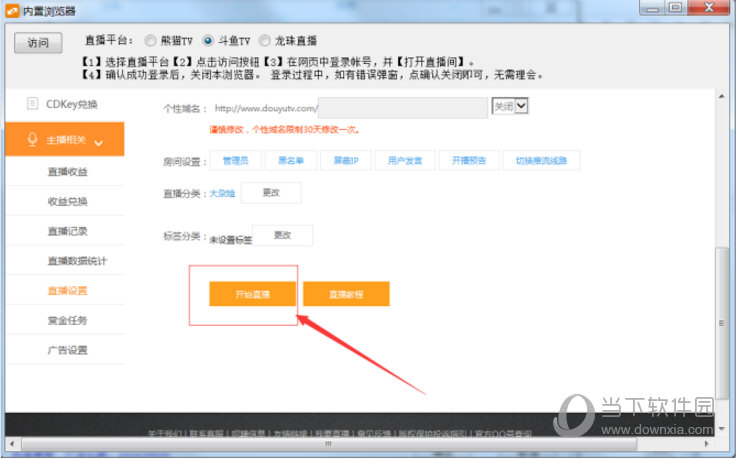Open 收益兑换 in the sidebar

tap(67, 201)
